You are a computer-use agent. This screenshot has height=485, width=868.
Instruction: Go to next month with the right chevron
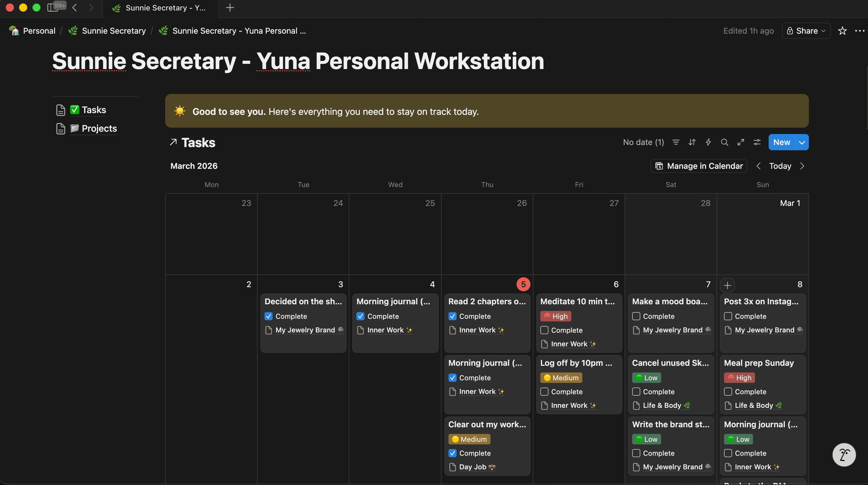click(802, 166)
